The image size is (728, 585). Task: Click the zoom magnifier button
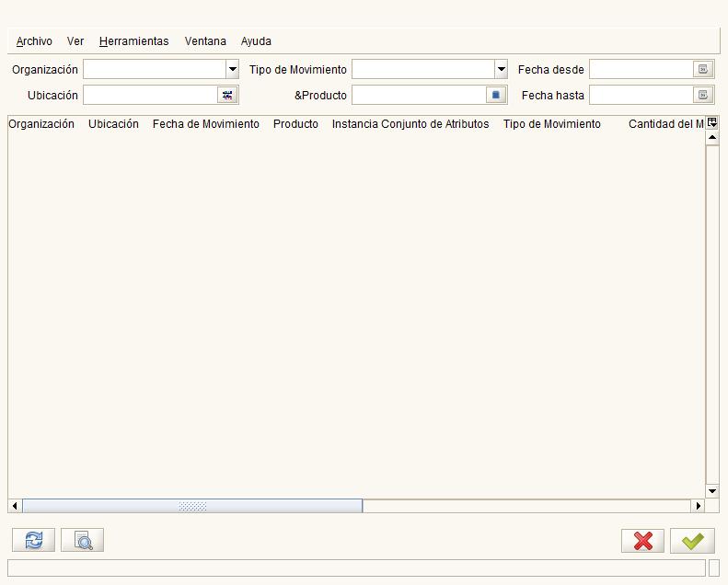[82, 540]
